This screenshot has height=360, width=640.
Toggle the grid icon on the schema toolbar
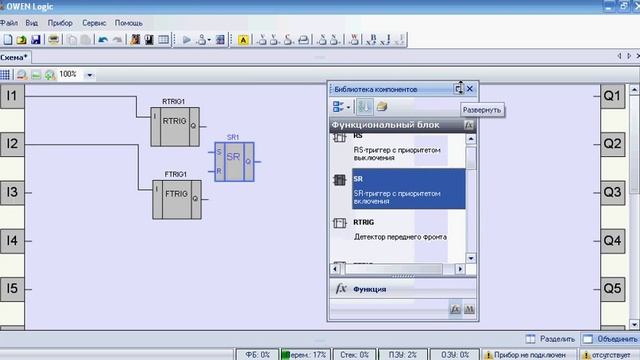click(5, 75)
